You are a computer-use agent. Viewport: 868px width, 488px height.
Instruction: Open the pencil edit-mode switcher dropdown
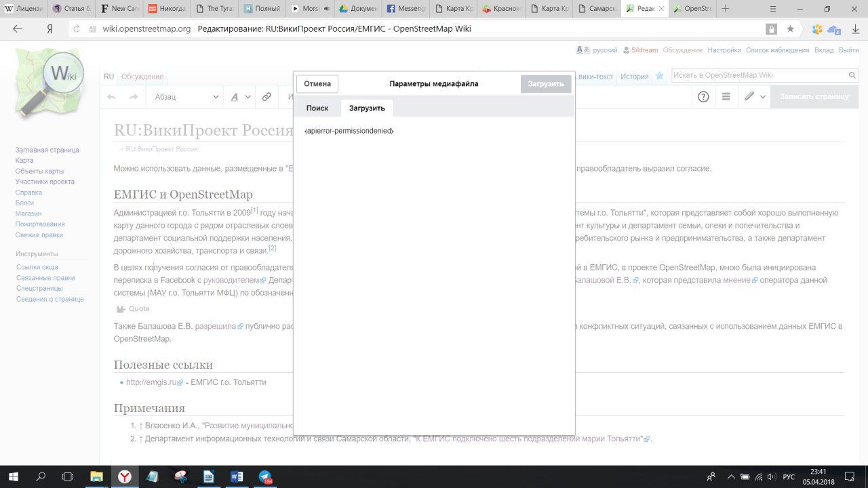coord(755,97)
